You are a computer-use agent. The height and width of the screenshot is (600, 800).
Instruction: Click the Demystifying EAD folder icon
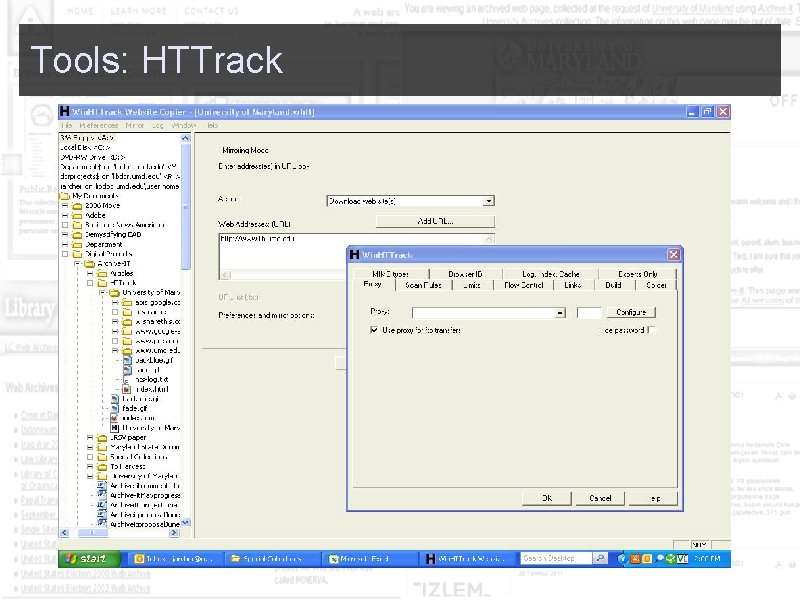pyautogui.click(x=77, y=235)
